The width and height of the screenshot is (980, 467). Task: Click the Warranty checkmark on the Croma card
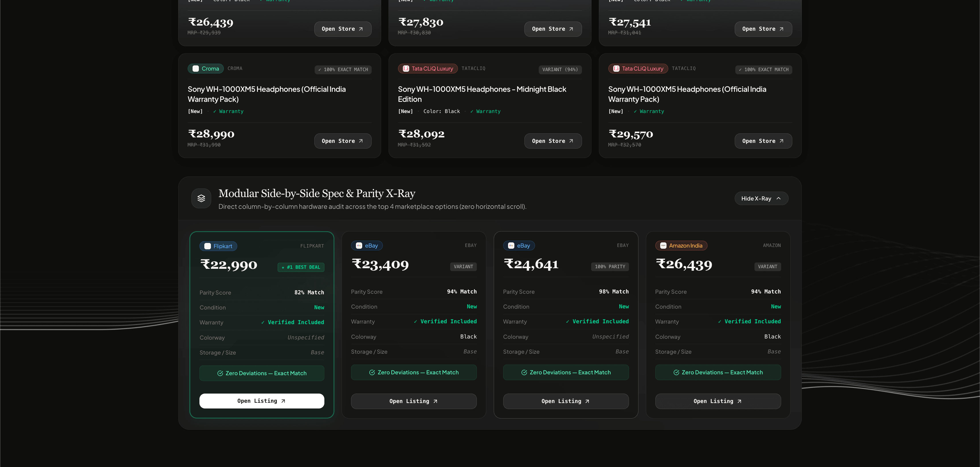click(228, 112)
